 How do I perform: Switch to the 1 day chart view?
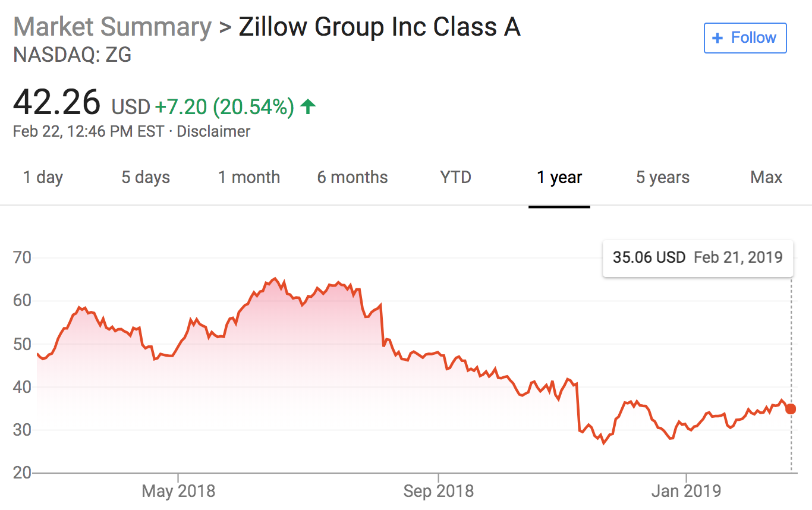42,177
